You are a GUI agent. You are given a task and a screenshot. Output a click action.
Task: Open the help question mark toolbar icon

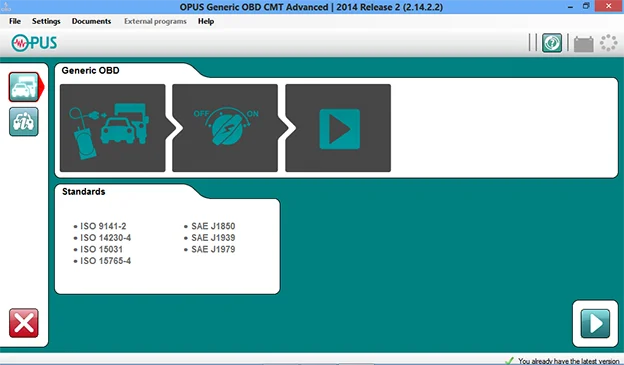click(x=552, y=43)
